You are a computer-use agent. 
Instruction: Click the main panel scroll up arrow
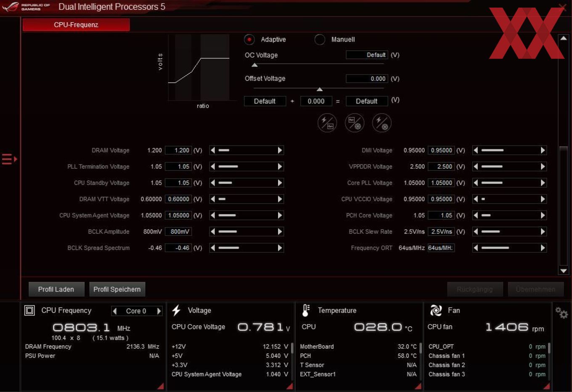click(x=564, y=38)
